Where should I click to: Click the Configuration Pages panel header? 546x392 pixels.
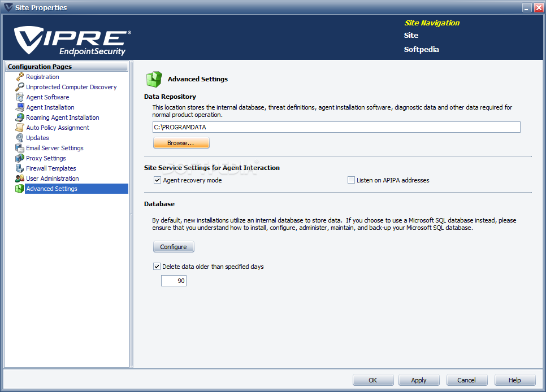click(67, 67)
